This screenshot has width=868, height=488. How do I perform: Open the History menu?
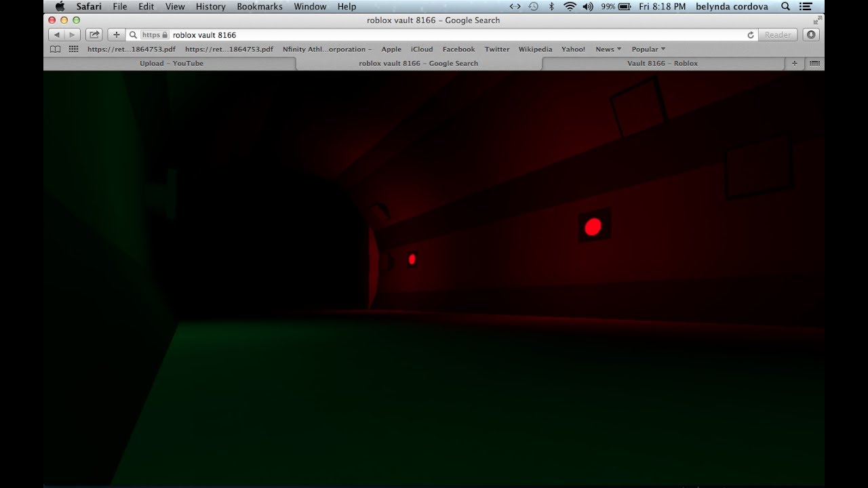[x=210, y=6]
